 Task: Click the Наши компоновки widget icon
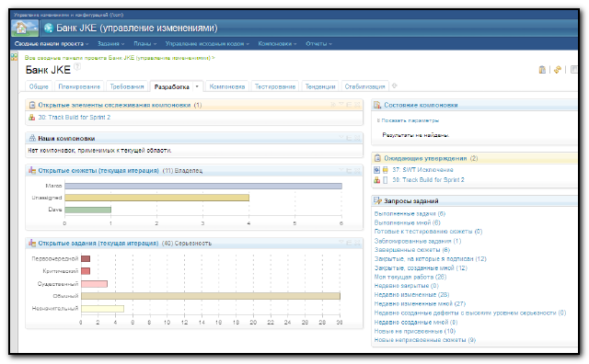32,138
